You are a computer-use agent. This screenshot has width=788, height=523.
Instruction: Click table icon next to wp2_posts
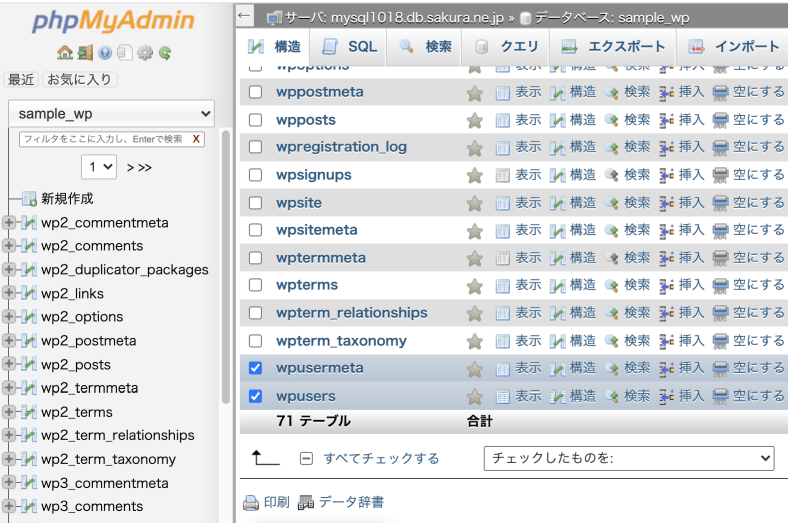click(x=29, y=364)
